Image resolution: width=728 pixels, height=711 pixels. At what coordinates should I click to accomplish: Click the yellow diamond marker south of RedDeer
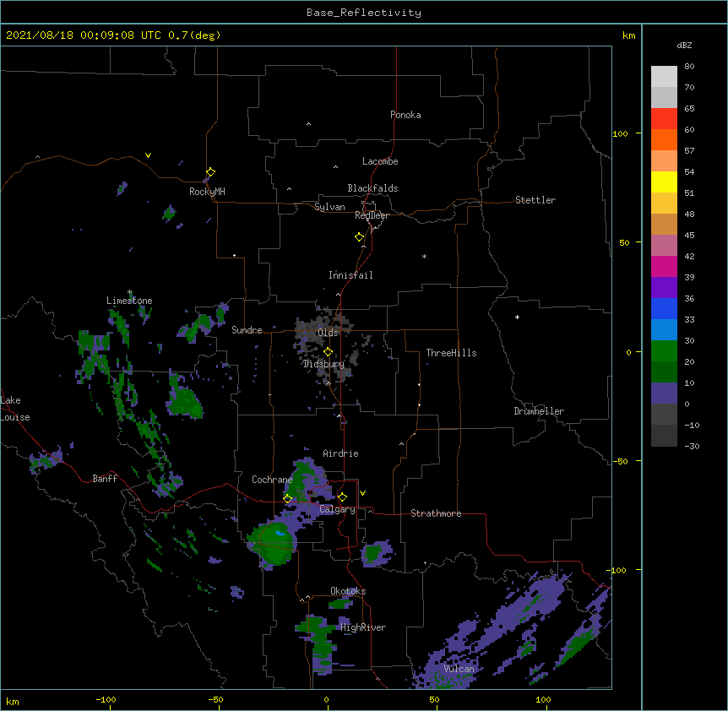359,237
